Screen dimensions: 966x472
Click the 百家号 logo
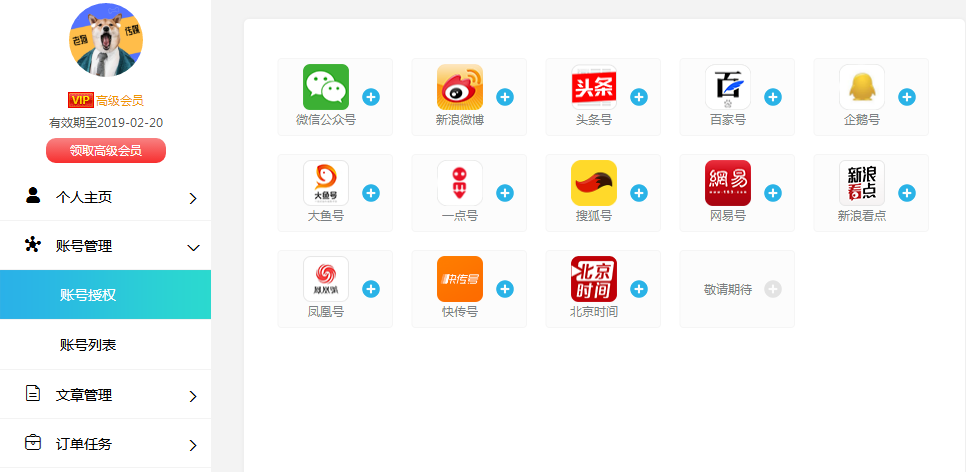pos(728,87)
